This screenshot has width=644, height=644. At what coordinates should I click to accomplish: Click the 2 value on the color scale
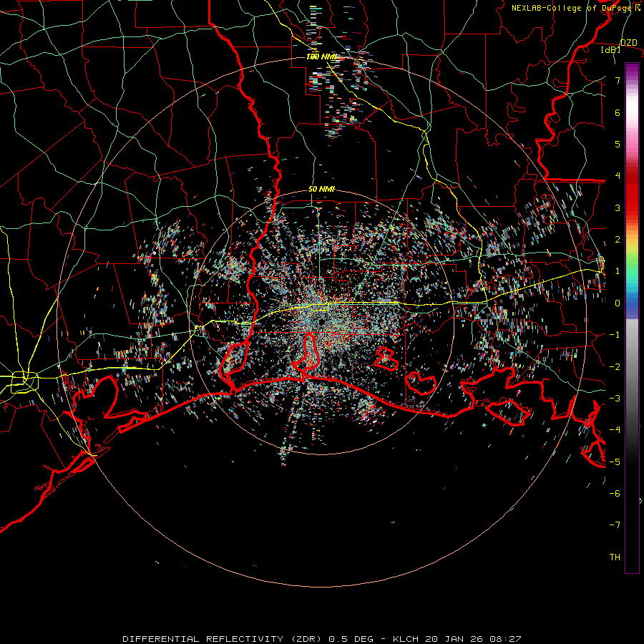click(618, 240)
